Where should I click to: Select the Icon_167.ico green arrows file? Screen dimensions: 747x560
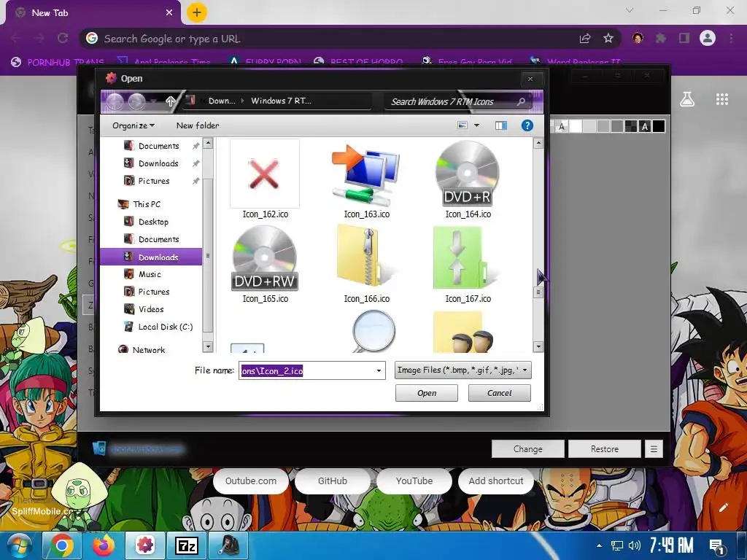point(468,264)
